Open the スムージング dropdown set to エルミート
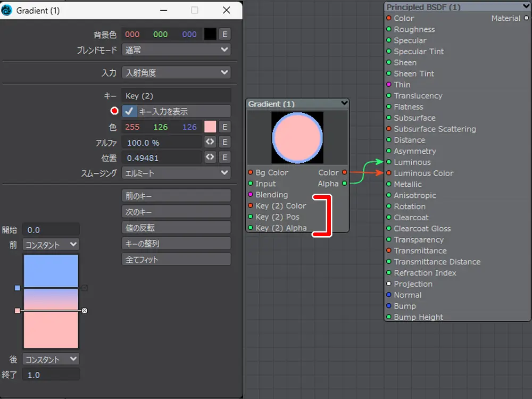Image resolution: width=532 pixels, height=399 pixels. 176,173
